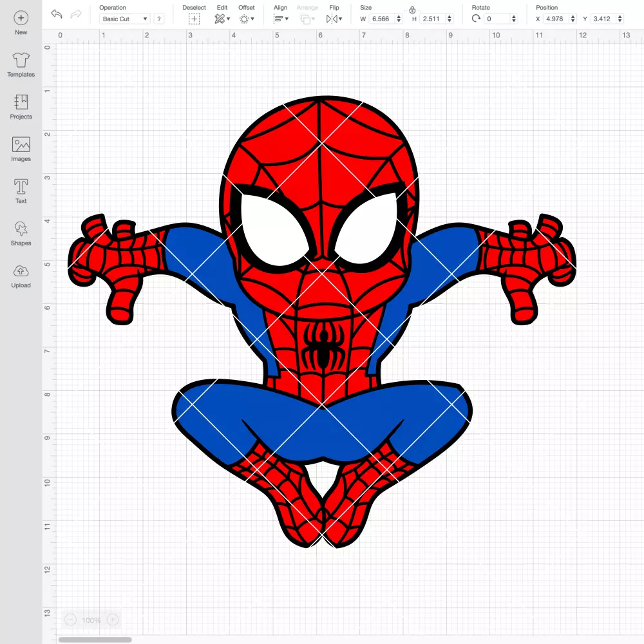644x644 pixels.
Task: Expand the Flip options
Action: tap(334, 19)
